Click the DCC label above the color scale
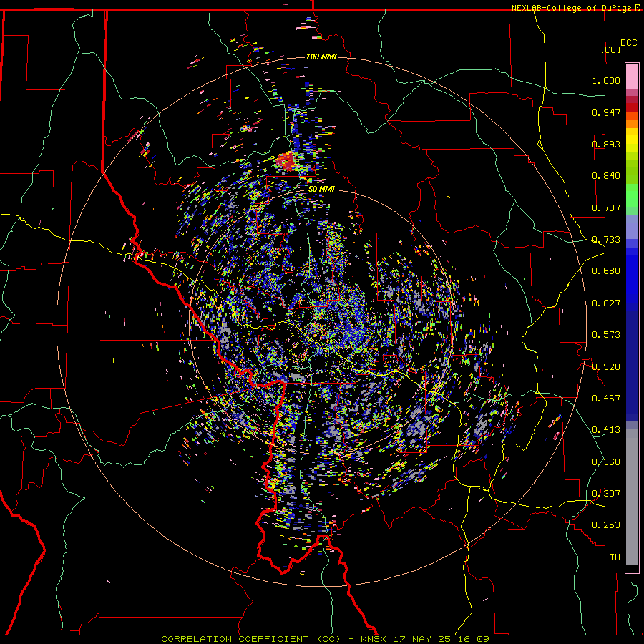The image size is (644, 644). (628, 43)
